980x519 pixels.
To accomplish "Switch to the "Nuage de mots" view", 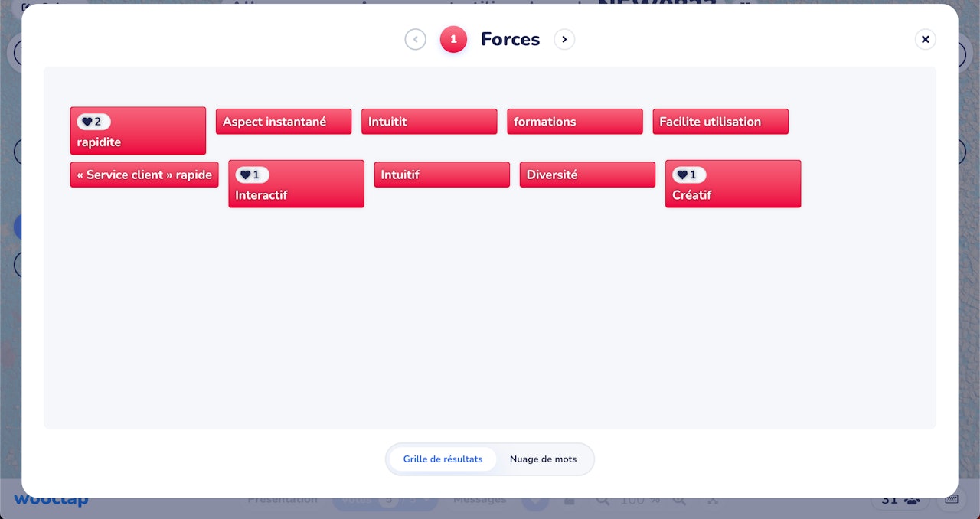I will click(x=544, y=459).
